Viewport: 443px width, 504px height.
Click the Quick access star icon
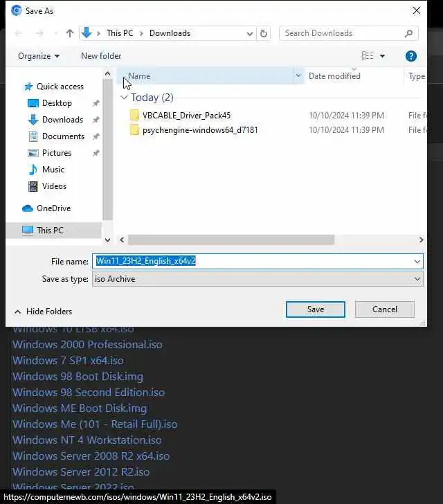[x=28, y=87]
